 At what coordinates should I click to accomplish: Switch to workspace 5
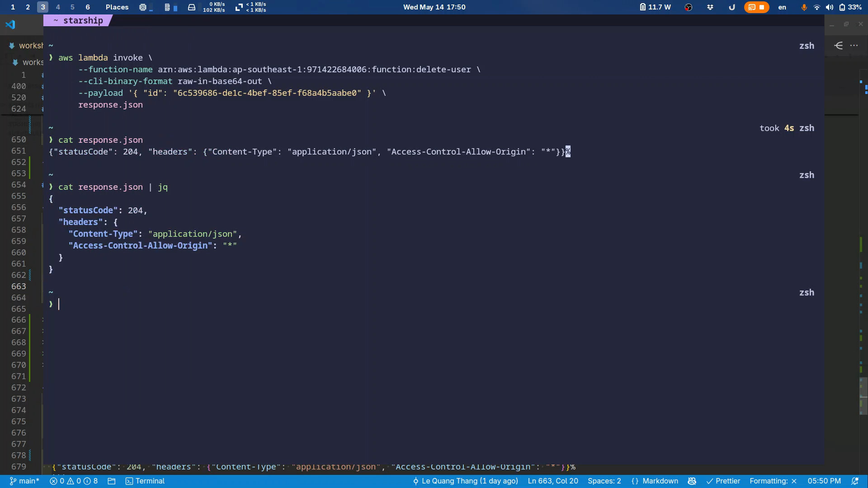pos(72,7)
